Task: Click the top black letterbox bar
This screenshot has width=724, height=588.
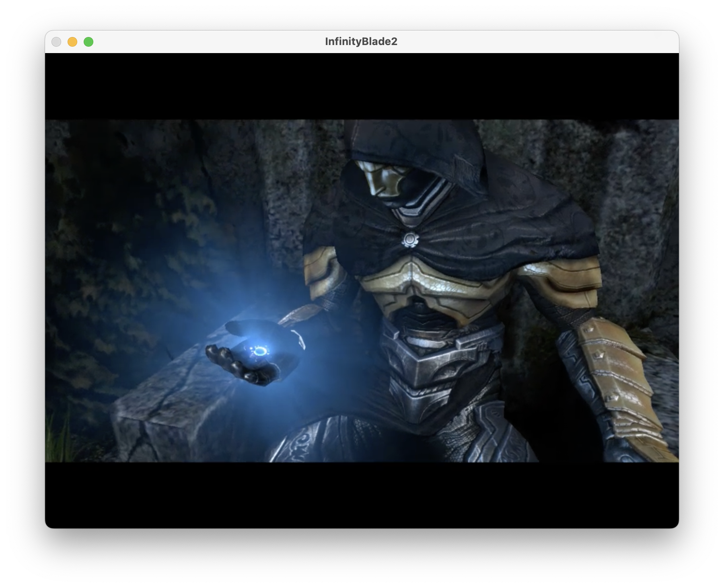Action: [x=362, y=84]
